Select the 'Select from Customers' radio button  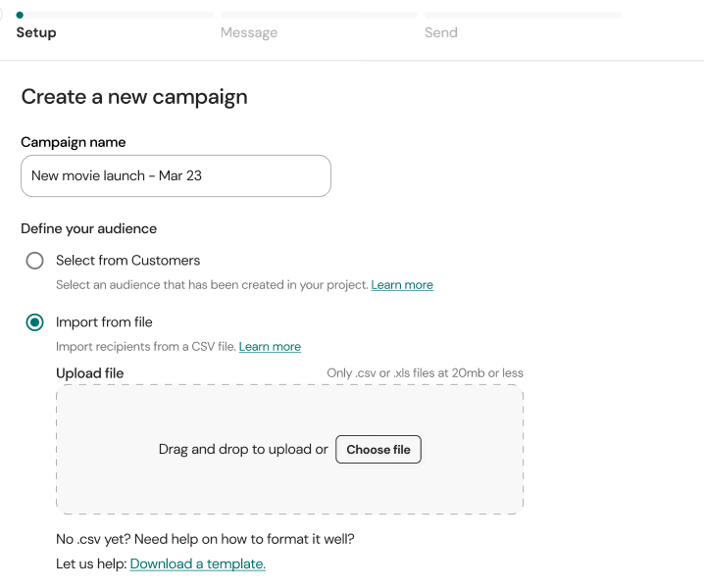35,261
